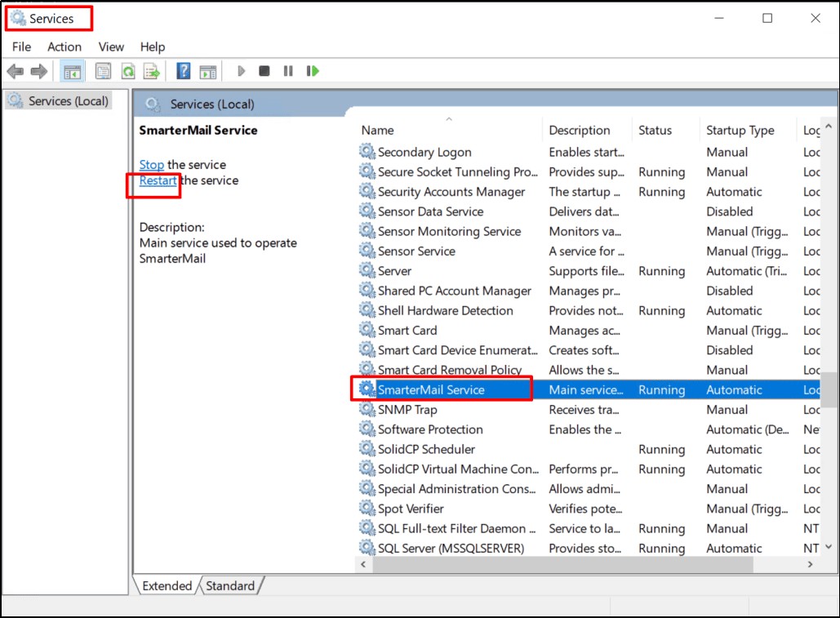Click gear icon beside Spot Verifier

click(x=367, y=509)
